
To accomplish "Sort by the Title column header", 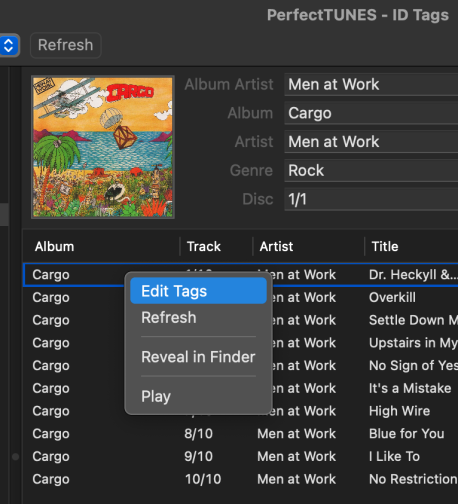I will pos(385,247).
